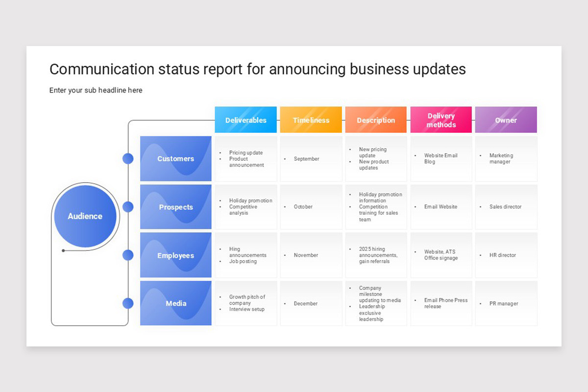Click the sub headline placeholder text

(96, 90)
